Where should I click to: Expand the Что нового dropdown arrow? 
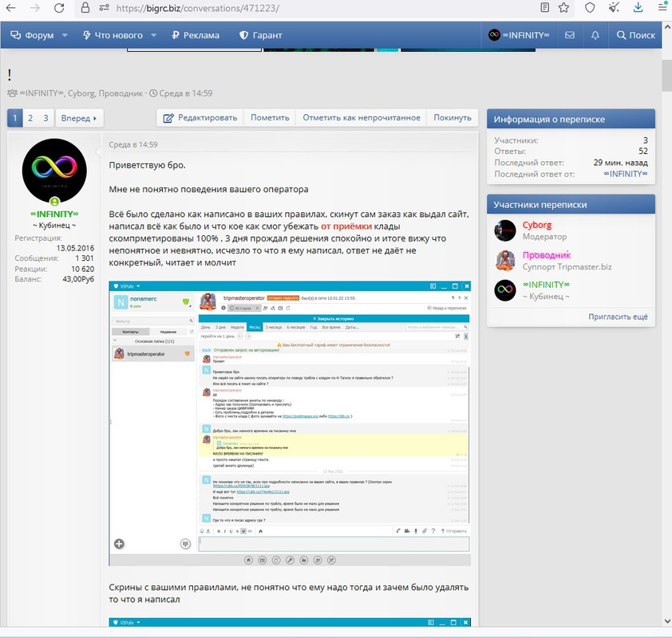click(153, 35)
